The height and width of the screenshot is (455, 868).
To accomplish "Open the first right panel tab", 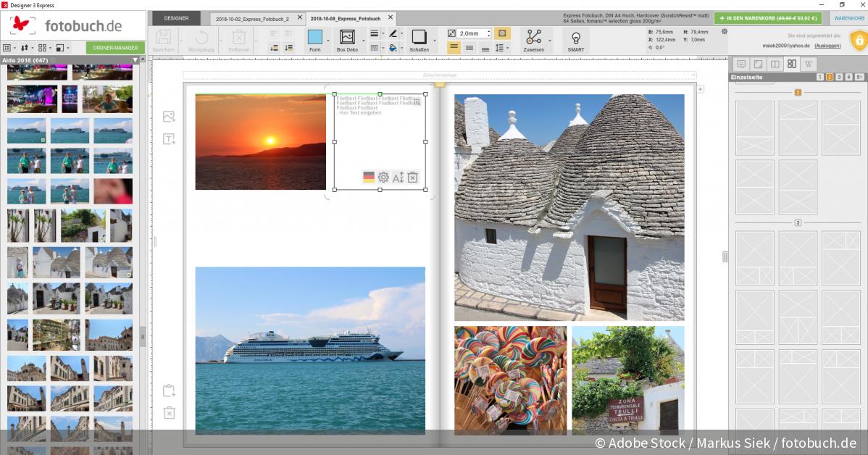I will click(x=741, y=64).
